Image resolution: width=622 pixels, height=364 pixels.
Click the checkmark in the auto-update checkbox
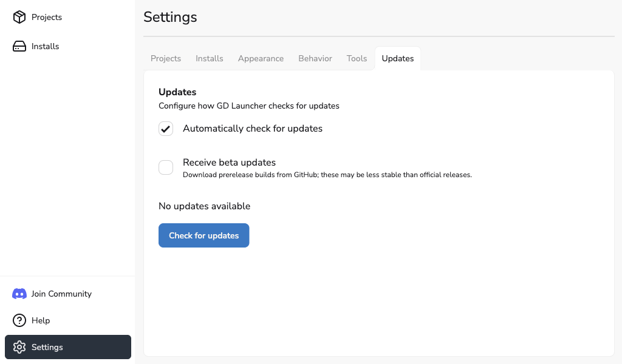pyautogui.click(x=165, y=129)
